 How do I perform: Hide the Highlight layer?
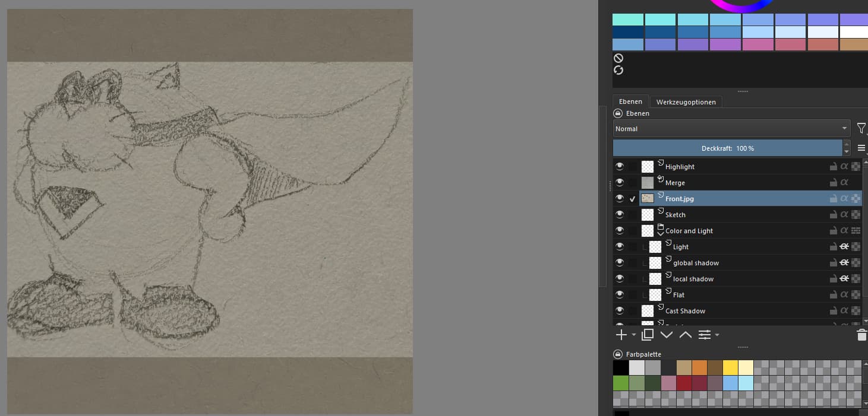pos(620,167)
